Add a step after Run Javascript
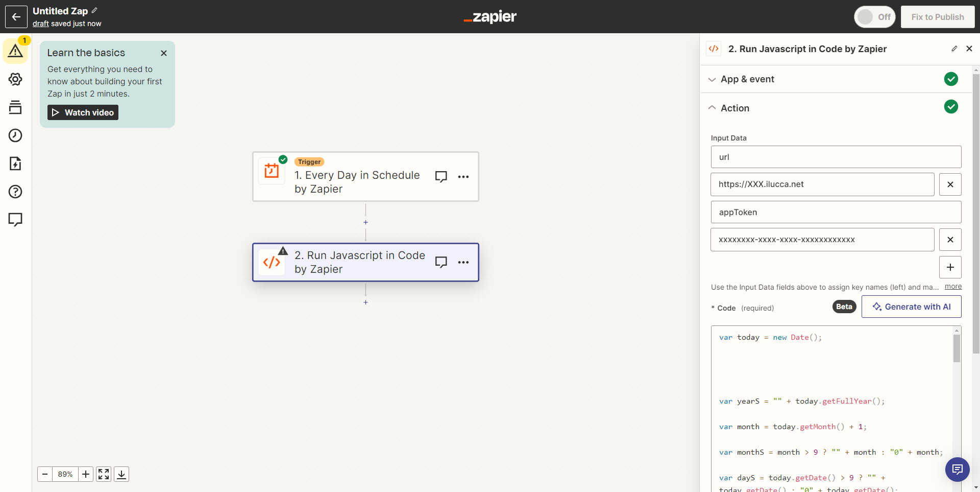Image resolution: width=980 pixels, height=492 pixels. pyautogui.click(x=365, y=302)
